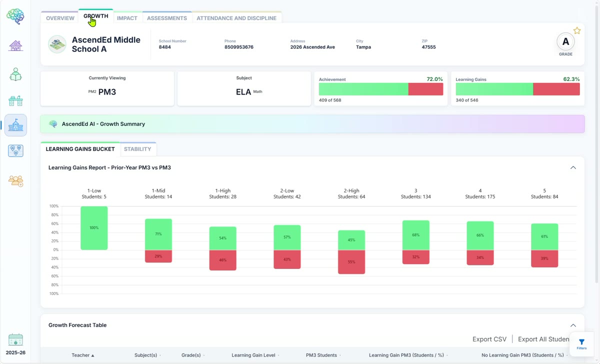Click the Learning Gains progress bar
The image size is (600, 364).
click(x=517, y=89)
